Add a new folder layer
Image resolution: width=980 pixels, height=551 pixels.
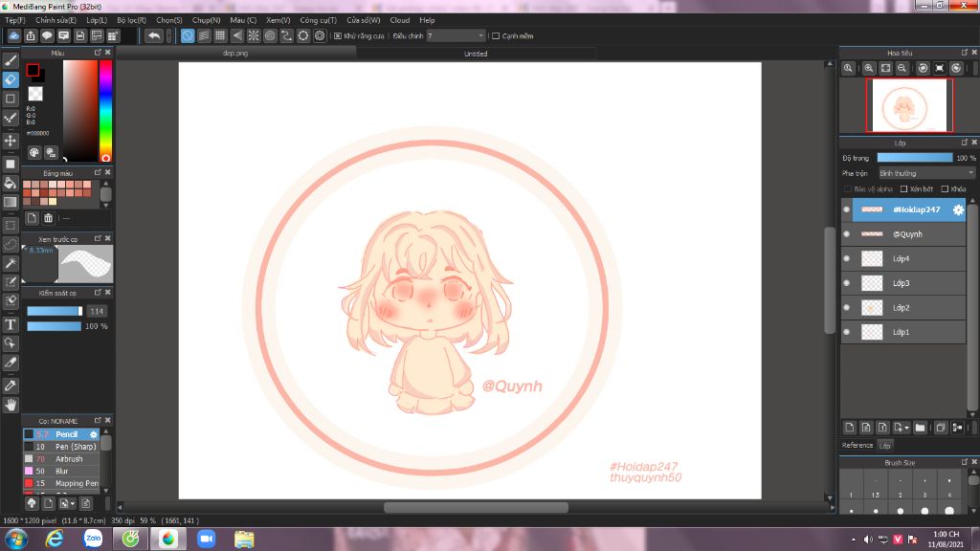coord(920,428)
